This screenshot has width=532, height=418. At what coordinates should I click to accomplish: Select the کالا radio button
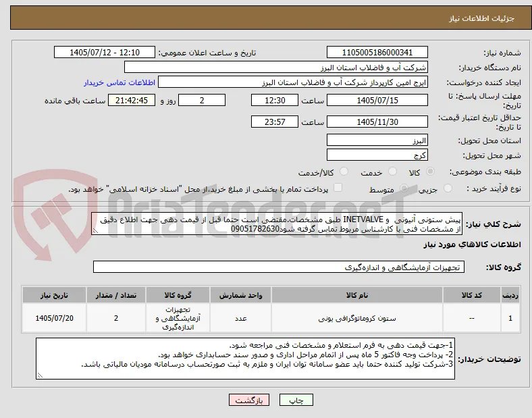pyautogui.click(x=430, y=172)
